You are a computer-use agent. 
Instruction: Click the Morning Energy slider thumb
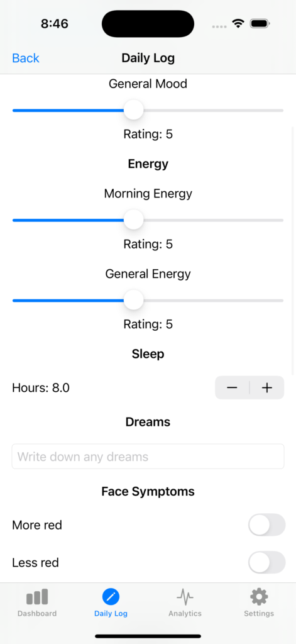(133, 219)
